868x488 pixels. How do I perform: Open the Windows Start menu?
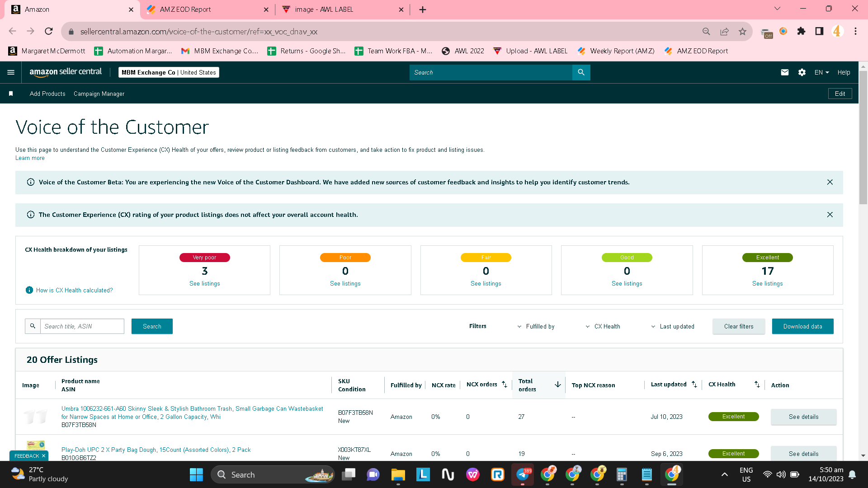196,475
